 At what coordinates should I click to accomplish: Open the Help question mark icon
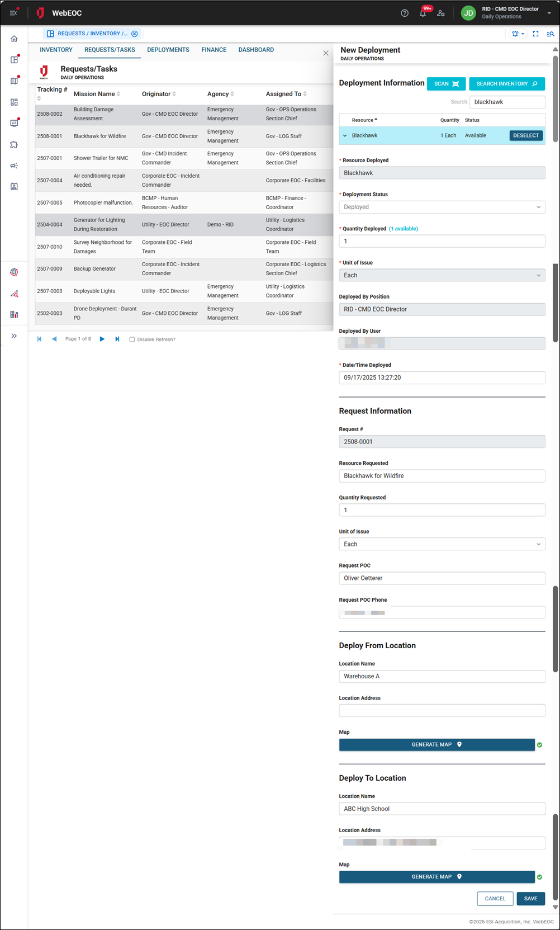[x=405, y=13]
